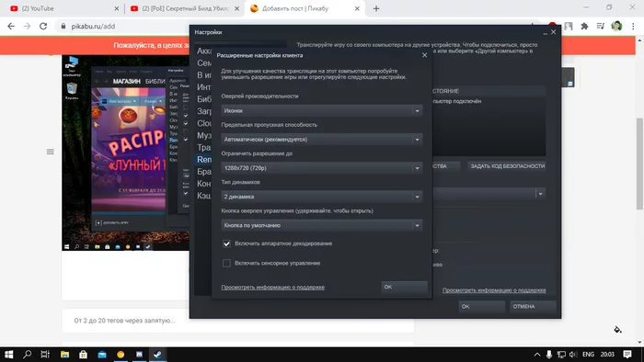Image resolution: width=644 pixels, height=362 pixels.
Task: Switch the ENG input language indicator
Action: [x=588, y=355]
